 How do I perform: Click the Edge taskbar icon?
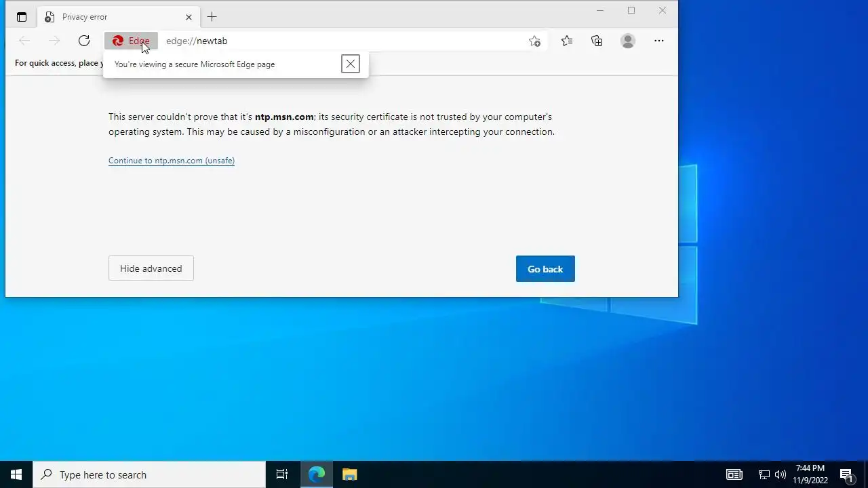[x=317, y=474]
